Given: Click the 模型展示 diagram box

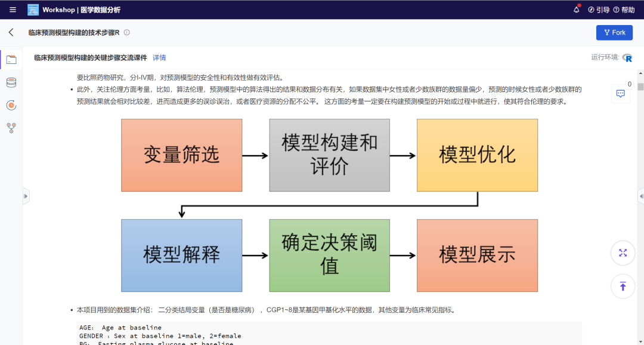Looking at the screenshot, I should tap(477, 255).
